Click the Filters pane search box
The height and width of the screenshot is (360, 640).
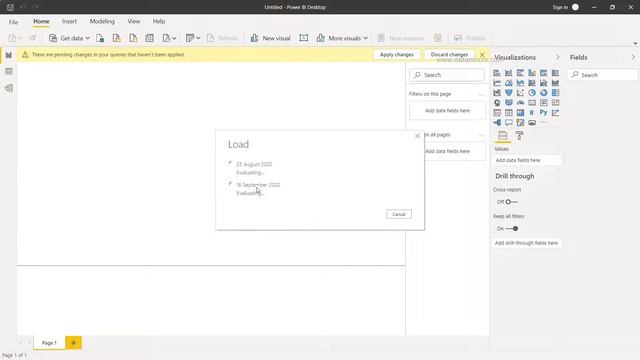point(447,75)
